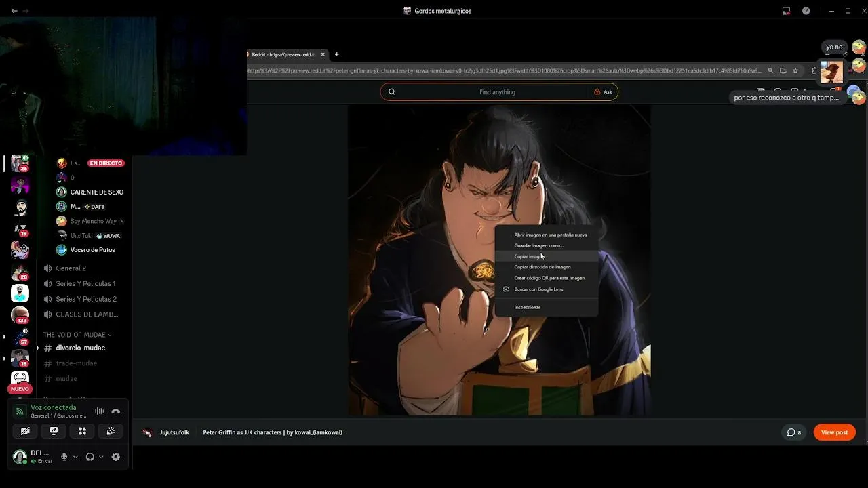
Task: Choose Buscar con Google Lens
Action: tap(547, 289)
